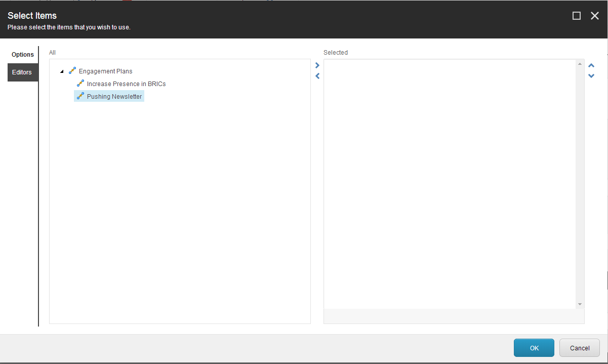The height and width of the screenshot is (364, 608).
Task: Click the move up arrow
Action: 591,65
